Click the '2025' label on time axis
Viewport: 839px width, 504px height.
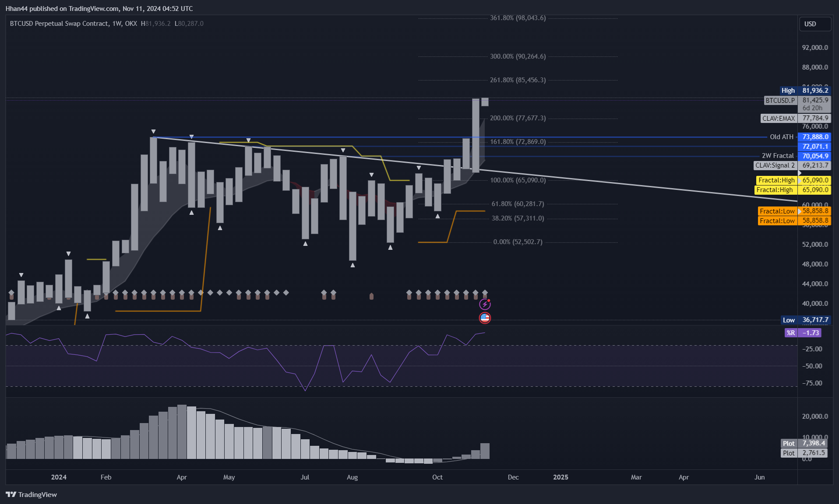[561, 477]
